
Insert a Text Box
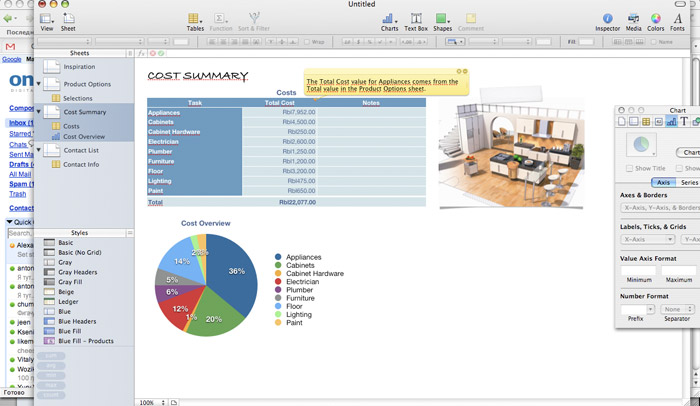416,22
